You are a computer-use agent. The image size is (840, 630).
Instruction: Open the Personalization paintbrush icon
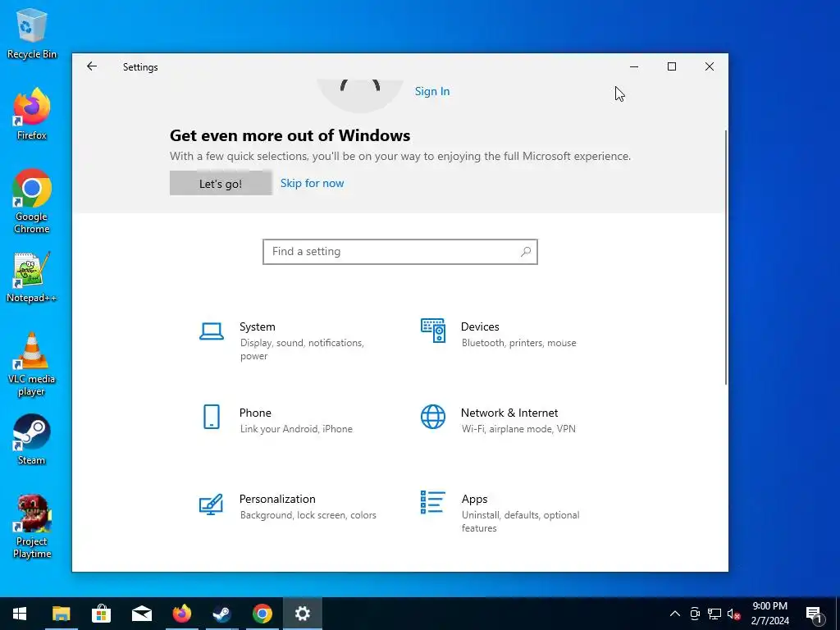[211, 504]
